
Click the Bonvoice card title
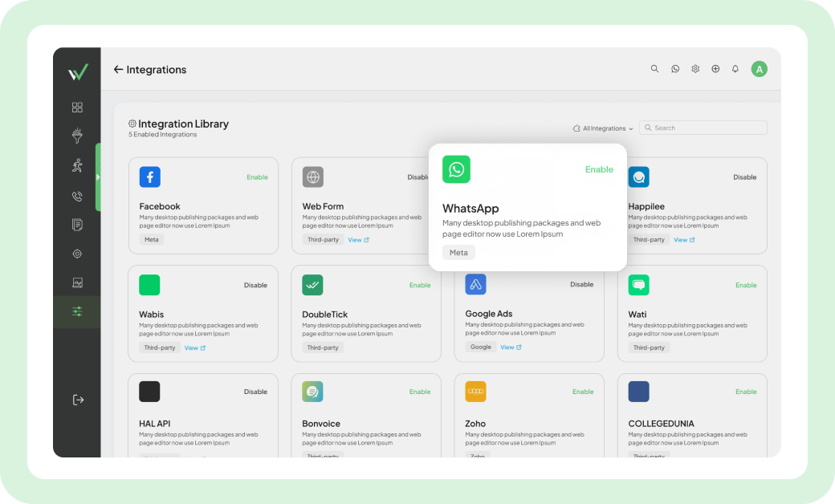321,424
